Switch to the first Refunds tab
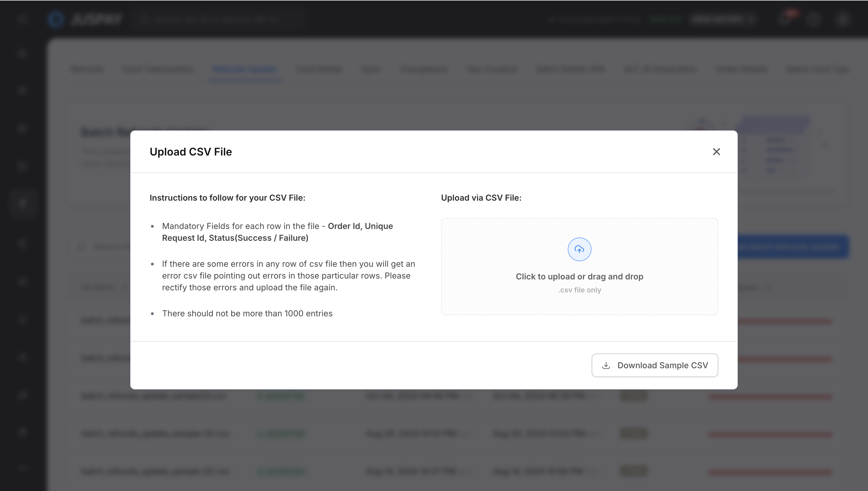The height and width of the screenshot is (491, 868). pos(87,69)
